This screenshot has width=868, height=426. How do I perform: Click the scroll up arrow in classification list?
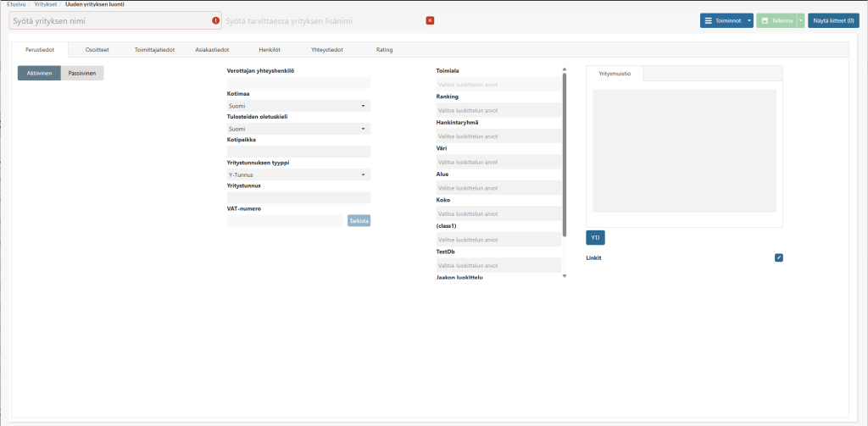pos(564,70)
